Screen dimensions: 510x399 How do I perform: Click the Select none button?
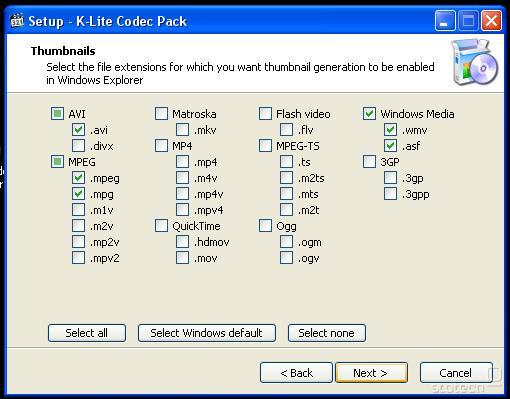(x=327, y=333)
